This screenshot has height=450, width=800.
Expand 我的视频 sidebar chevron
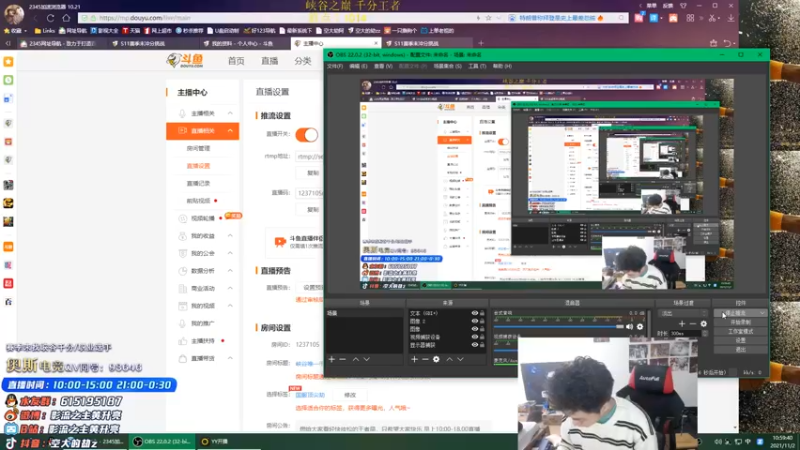[x=230, y=306]
